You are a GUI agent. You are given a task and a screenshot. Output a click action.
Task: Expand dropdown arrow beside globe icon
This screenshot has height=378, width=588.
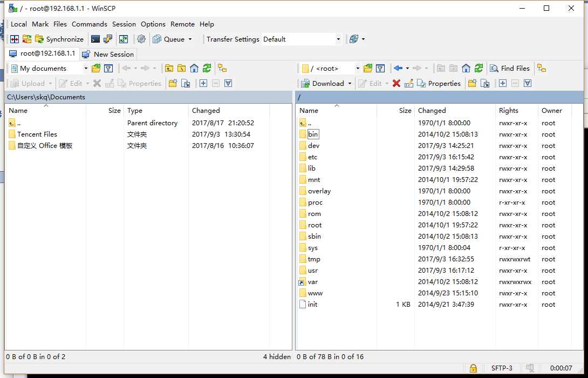363,39
